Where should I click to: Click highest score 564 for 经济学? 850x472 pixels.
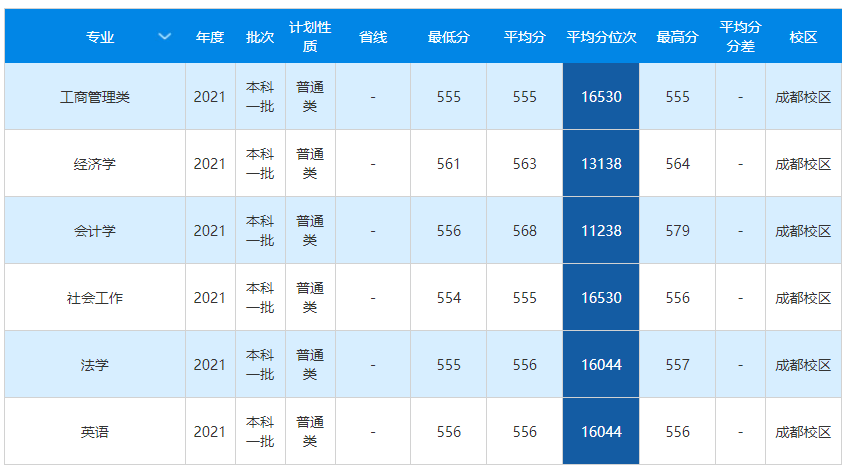[x=678, y=164]
